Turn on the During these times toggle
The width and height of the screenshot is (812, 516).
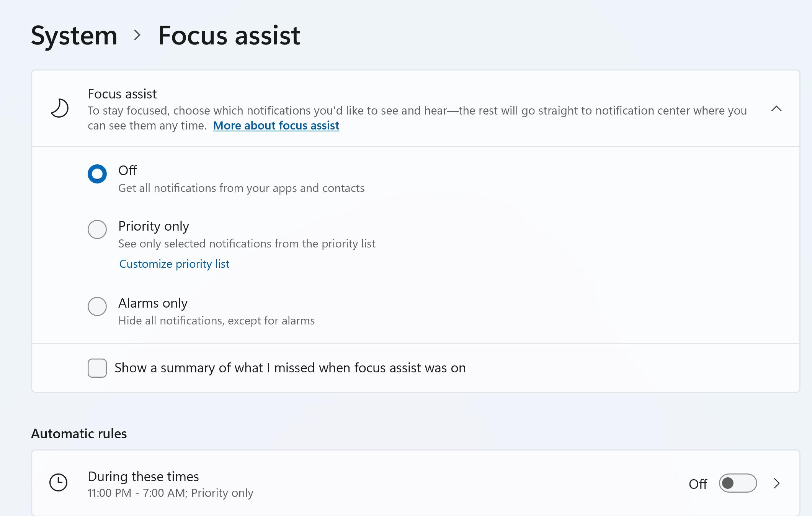coord(737,483)
